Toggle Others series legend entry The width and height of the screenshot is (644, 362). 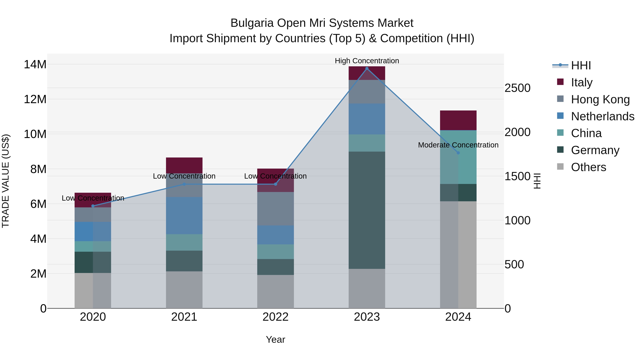click(582, 167)
